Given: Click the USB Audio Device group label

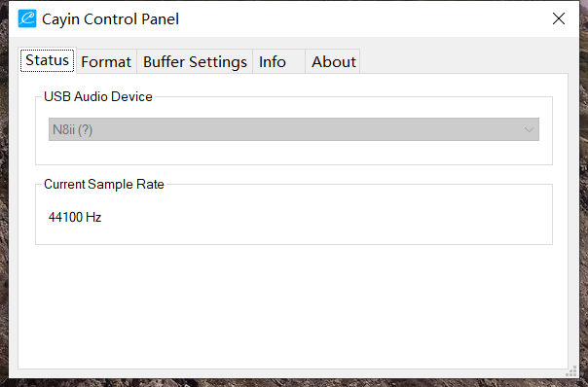Looking at the screenshot, I should click(98, 96).
